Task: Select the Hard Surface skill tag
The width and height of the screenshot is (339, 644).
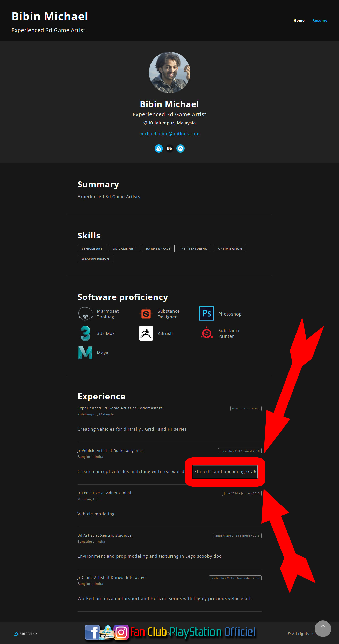Action: click(158, 248)
